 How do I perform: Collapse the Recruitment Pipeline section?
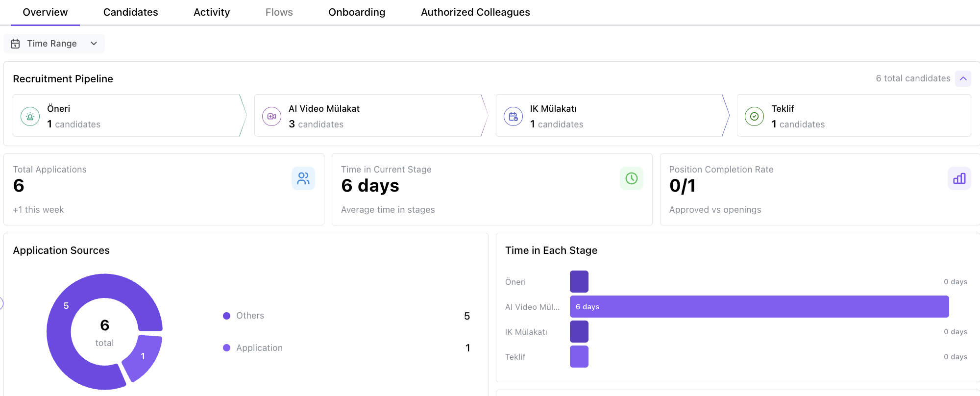963,78
